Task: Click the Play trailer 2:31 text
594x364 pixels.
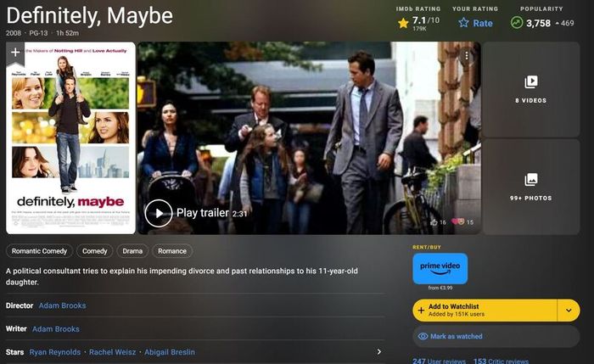Action: pyautogui.click(x=212, y=213)
